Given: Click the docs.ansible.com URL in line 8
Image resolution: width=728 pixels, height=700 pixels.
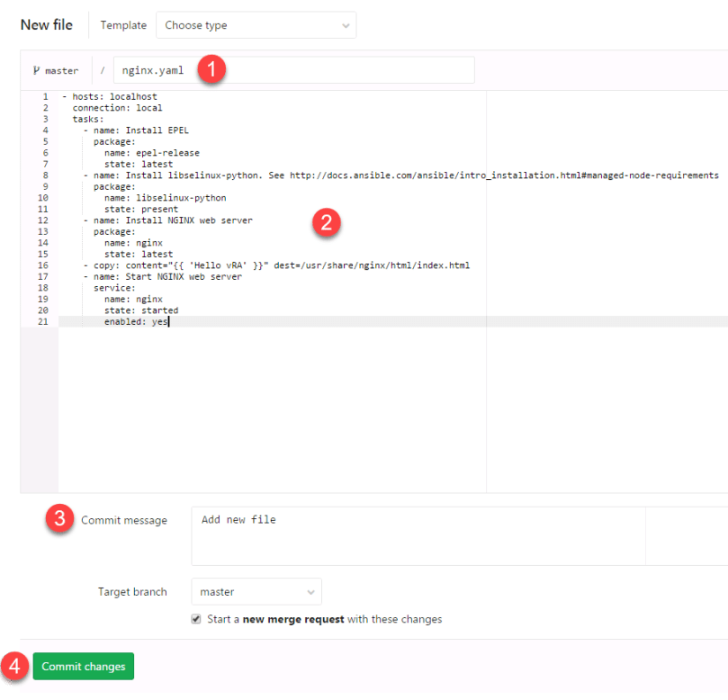Looking at the screenshot, I should point(504,175).
